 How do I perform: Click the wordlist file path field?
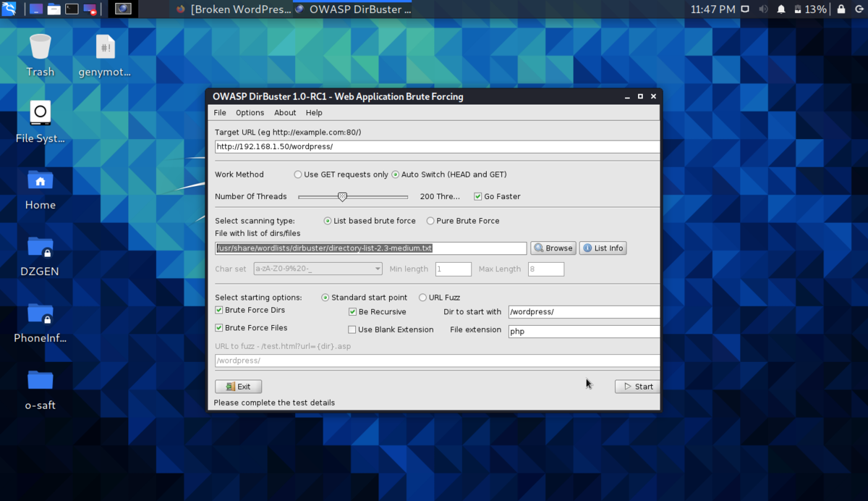tap(371, 248)
